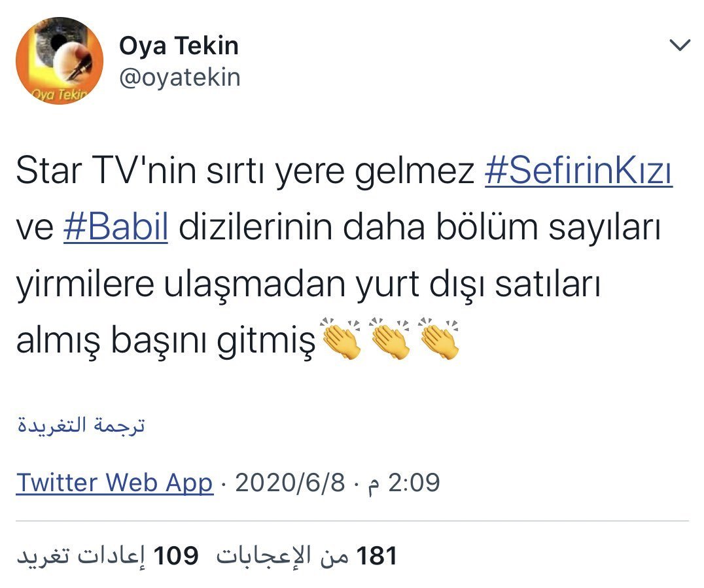The width and height of the screenshot is (704, 588).
Task: Open Oya Tekin's profile picture
Action: (x=60, y=61)
